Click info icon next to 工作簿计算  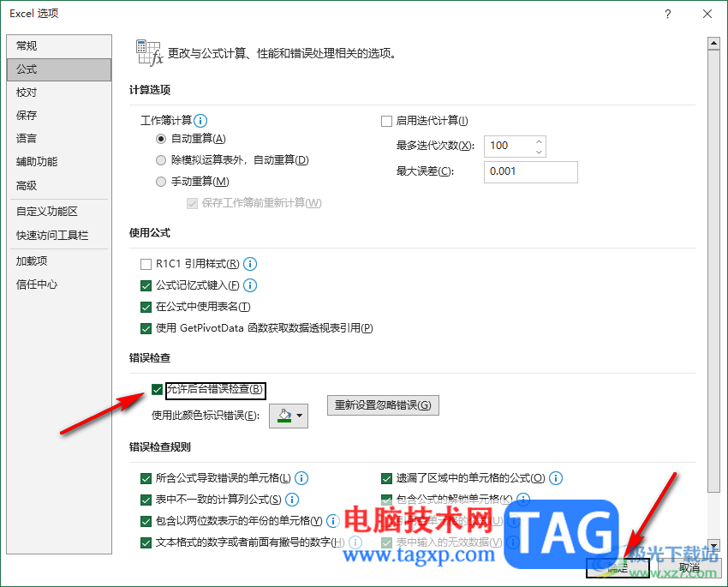tap(200, 121)
